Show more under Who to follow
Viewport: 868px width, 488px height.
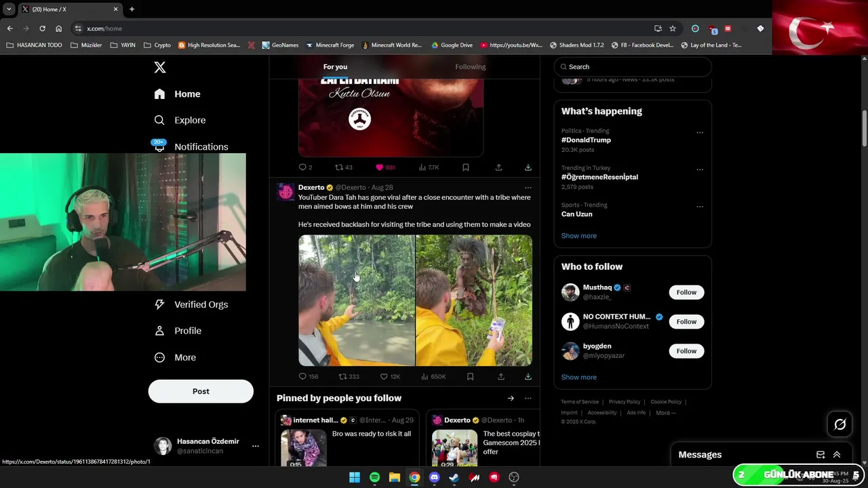pos(579,377)
